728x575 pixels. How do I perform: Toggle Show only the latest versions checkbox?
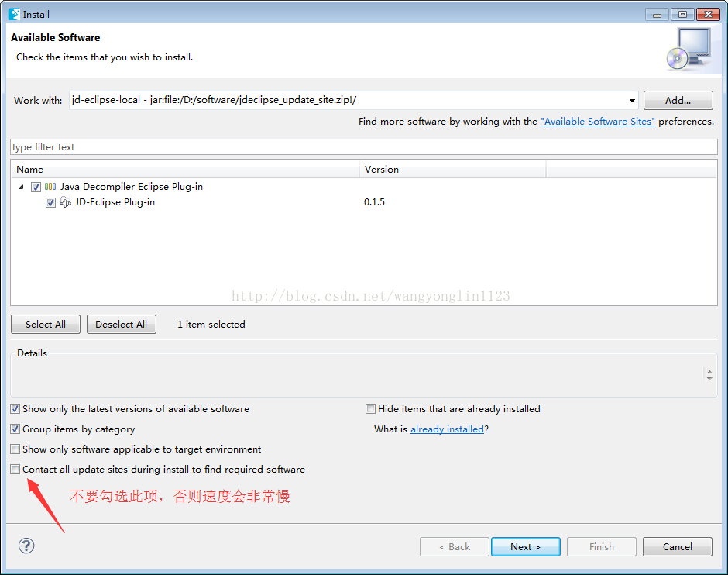click(15, 408)
